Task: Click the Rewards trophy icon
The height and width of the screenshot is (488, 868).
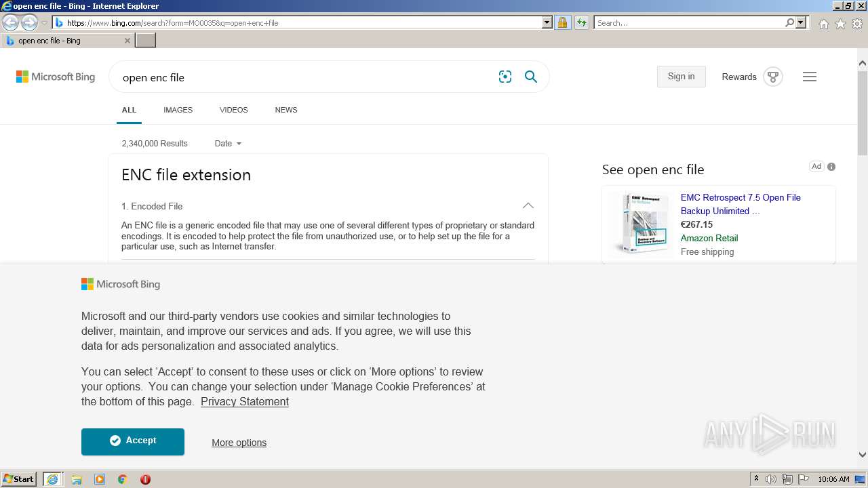Action: point(773,77)
